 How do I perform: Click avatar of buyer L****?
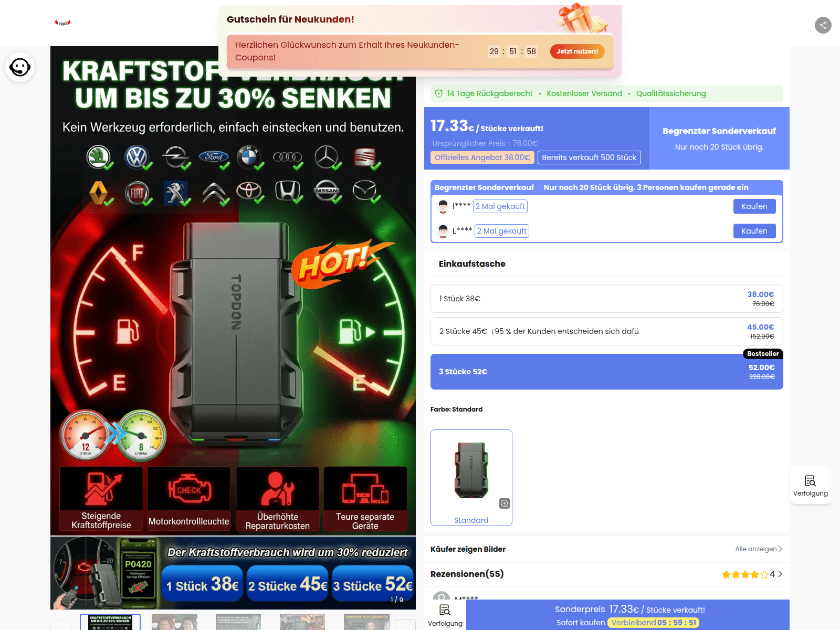443,231
